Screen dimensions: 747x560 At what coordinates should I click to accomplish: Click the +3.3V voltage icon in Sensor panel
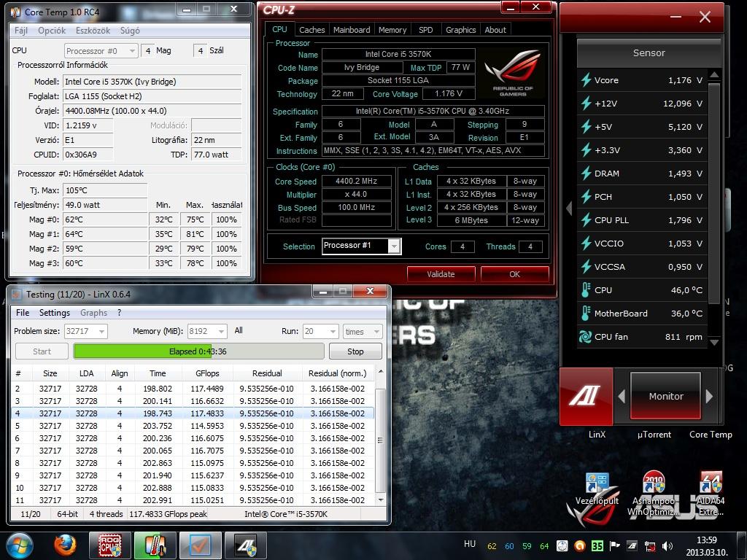[586, 150]
